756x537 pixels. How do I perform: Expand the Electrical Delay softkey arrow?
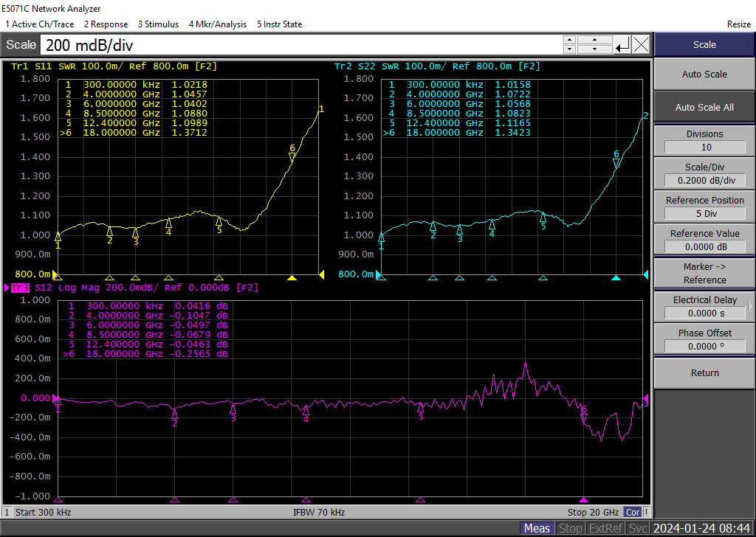[x=750, y=306]
